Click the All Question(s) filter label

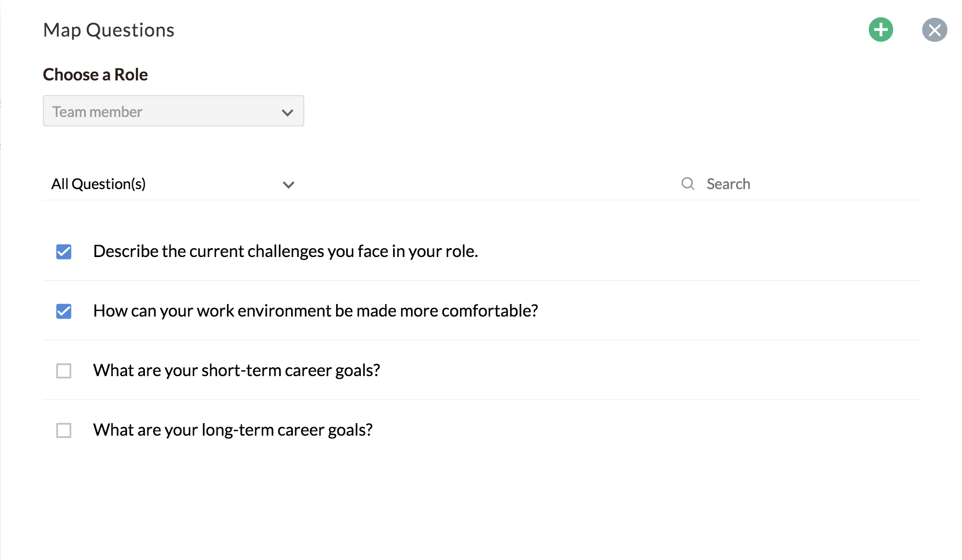click(x=98, y=184)
